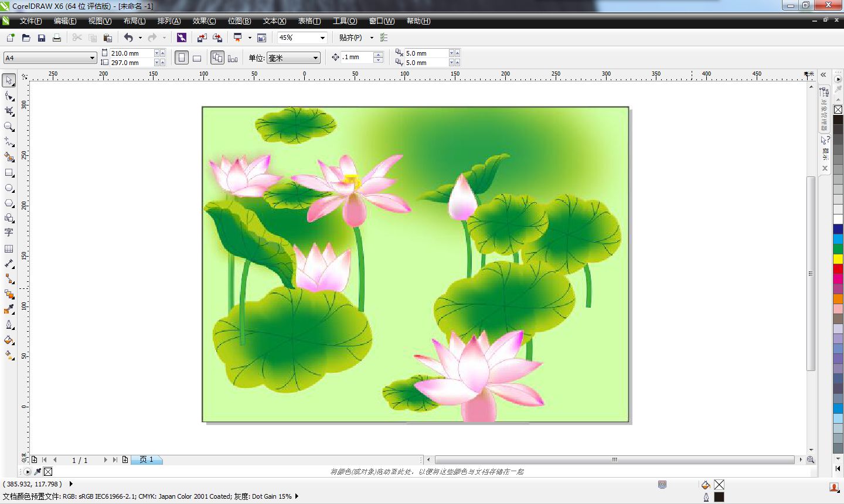
Task: Select the Interactive Fill tool
Action: point(8,355)
